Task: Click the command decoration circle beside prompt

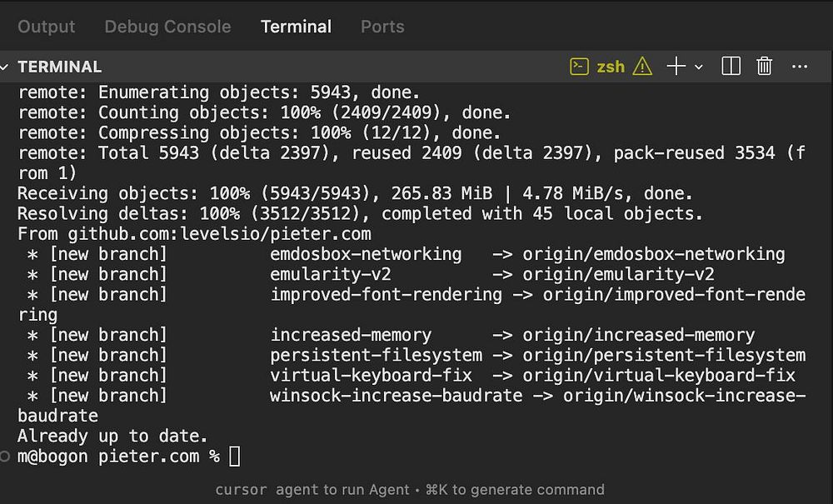Action: click(6, 457)
